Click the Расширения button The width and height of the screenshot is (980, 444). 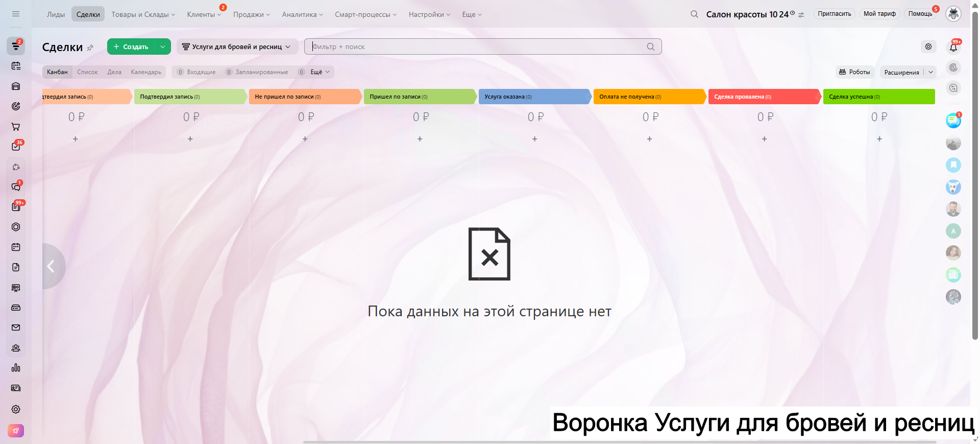coord(902,72)
